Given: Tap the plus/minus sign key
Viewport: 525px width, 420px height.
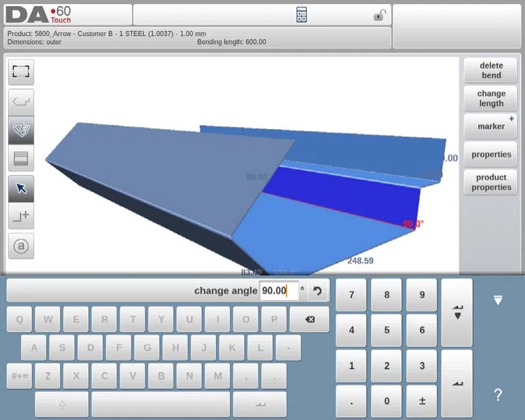Looking at the screenshot, I should click(x=422, y=402).
